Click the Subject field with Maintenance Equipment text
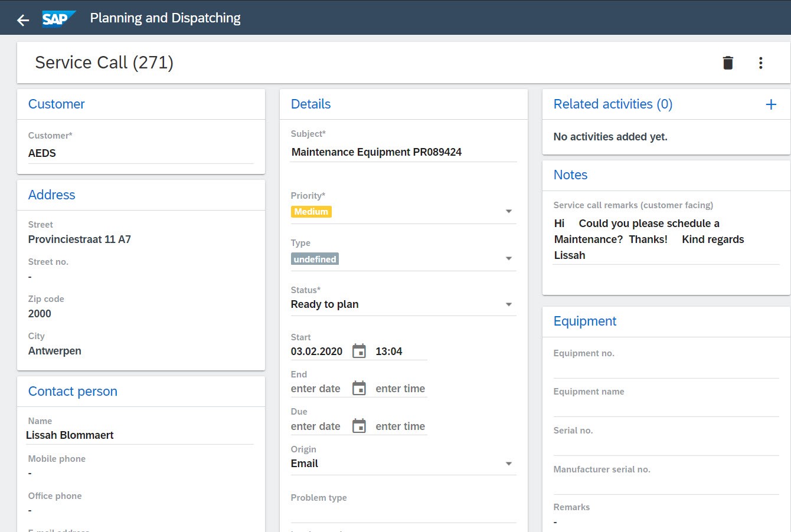The width and height of the screenshot is (791, 532). click(x=403, y=152)
